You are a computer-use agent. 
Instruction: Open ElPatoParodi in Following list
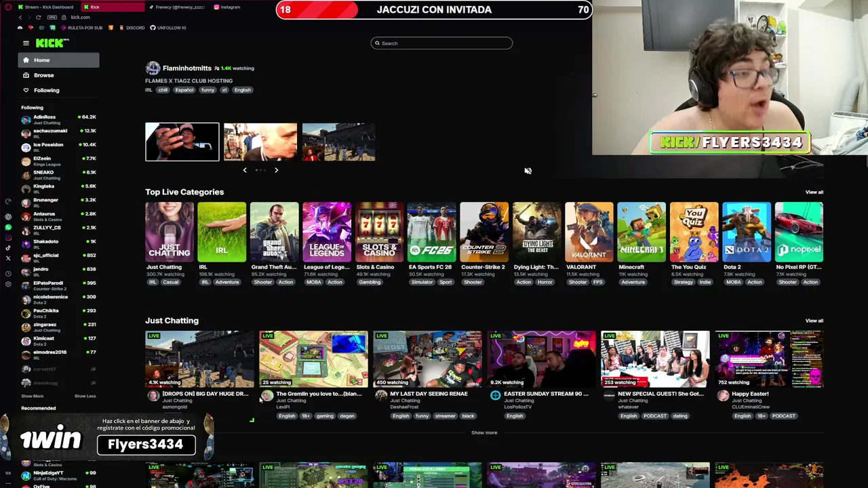pos(58,285)
